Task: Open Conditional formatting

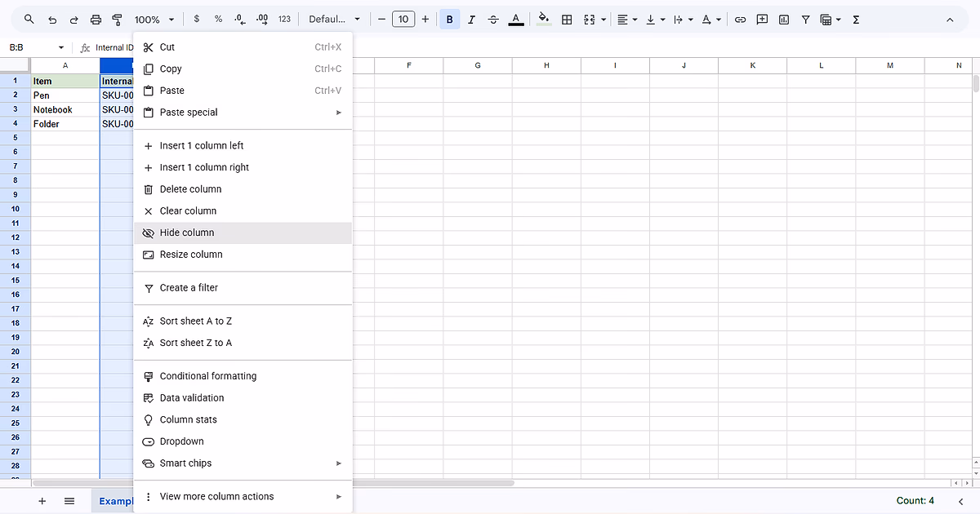Action: point(243,376)
